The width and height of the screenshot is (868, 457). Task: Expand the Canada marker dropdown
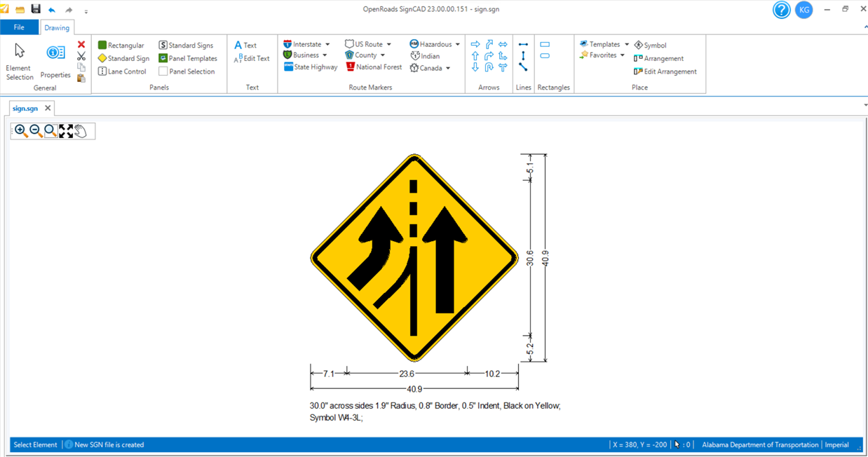click(x=448, y=68)
